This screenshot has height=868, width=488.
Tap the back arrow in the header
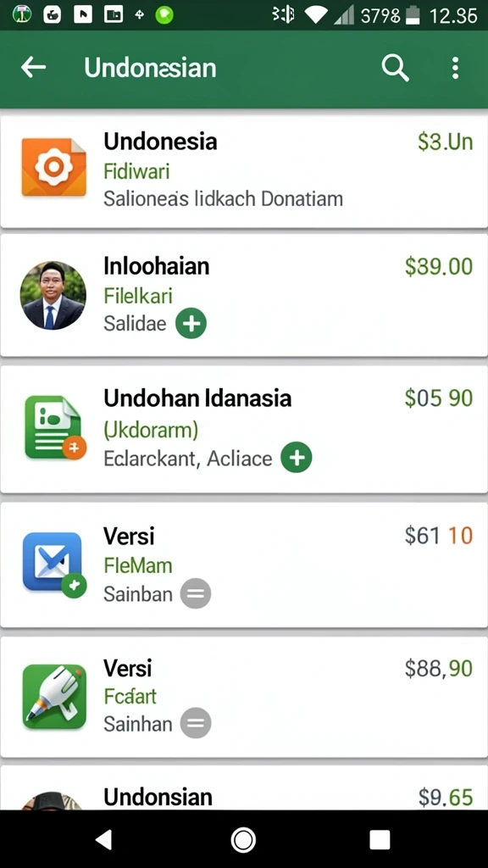[33, 68]
